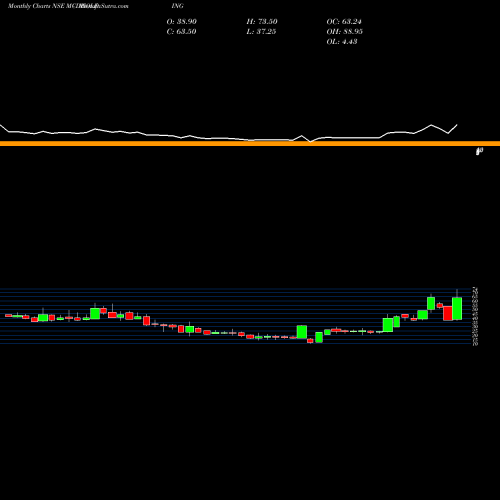Click the 'OC: 63.24' value

[x=344, y=22]
